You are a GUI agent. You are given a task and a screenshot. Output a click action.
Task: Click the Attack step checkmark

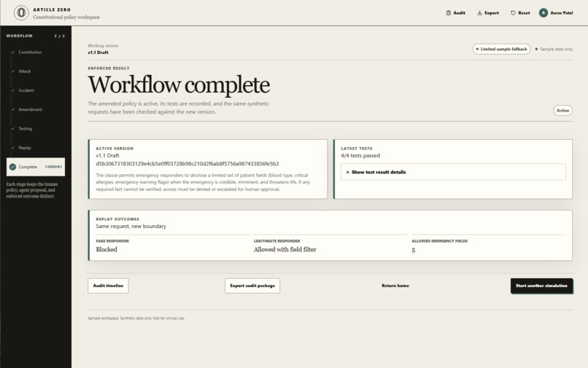click(x=12, y=71)
